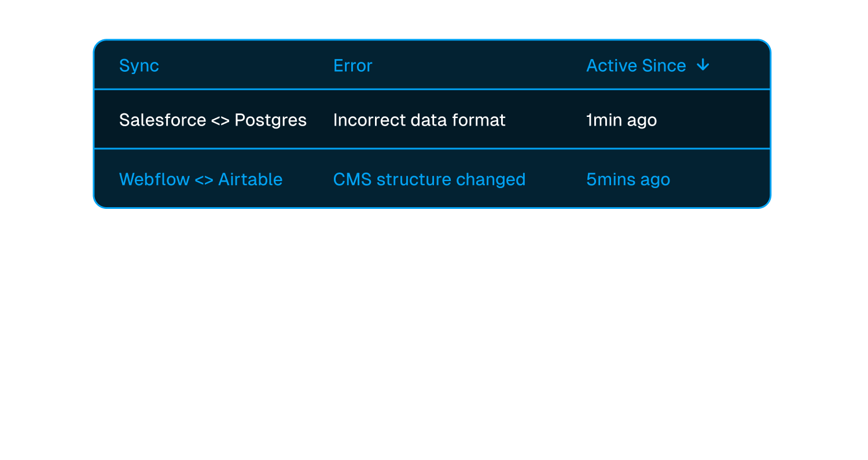This screenshot has height=460, width=868.
Task: Click the 1min ago timestamp
Action: (621, 120)
